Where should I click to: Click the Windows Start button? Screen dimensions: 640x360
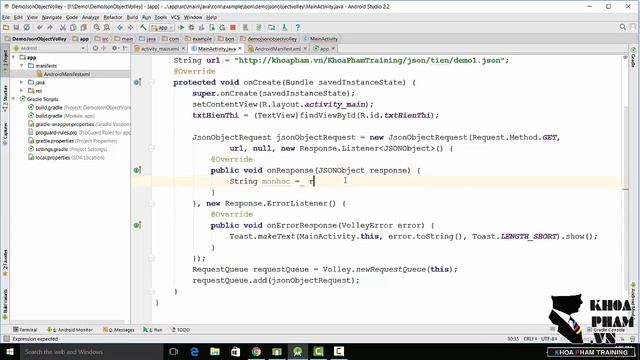pos(9,351)
